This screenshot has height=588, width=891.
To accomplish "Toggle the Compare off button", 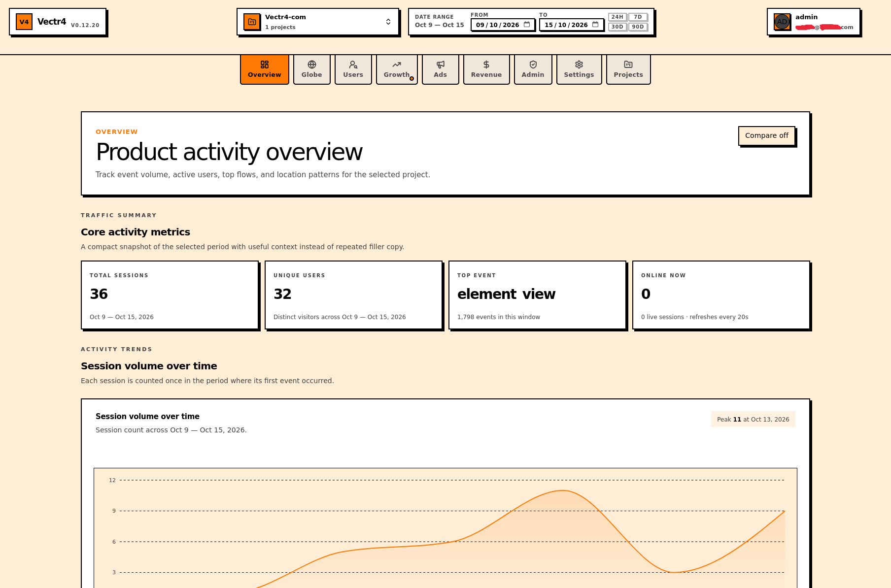I will coord(767,135).
